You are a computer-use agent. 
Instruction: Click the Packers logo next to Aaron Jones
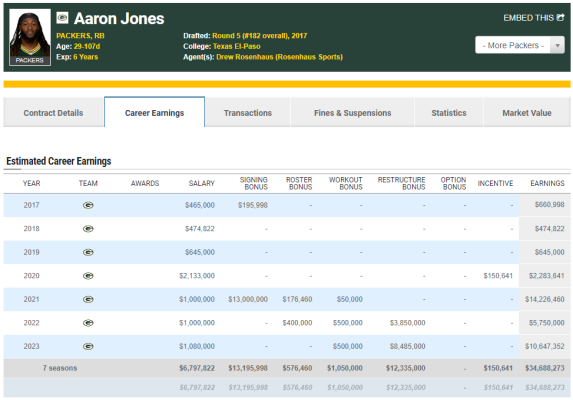tap(62, 18)
